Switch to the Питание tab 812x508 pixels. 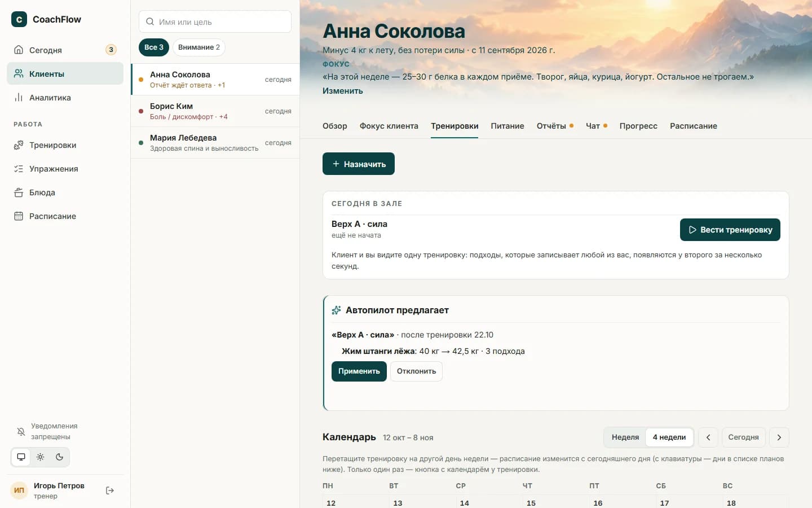tap(507, 126)
